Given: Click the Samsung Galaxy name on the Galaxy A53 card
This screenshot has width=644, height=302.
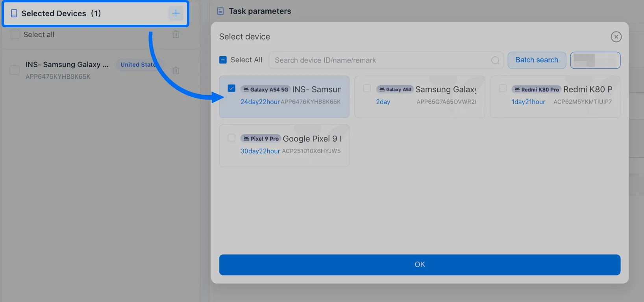Looking at the screenshot, I should [446, 89].
